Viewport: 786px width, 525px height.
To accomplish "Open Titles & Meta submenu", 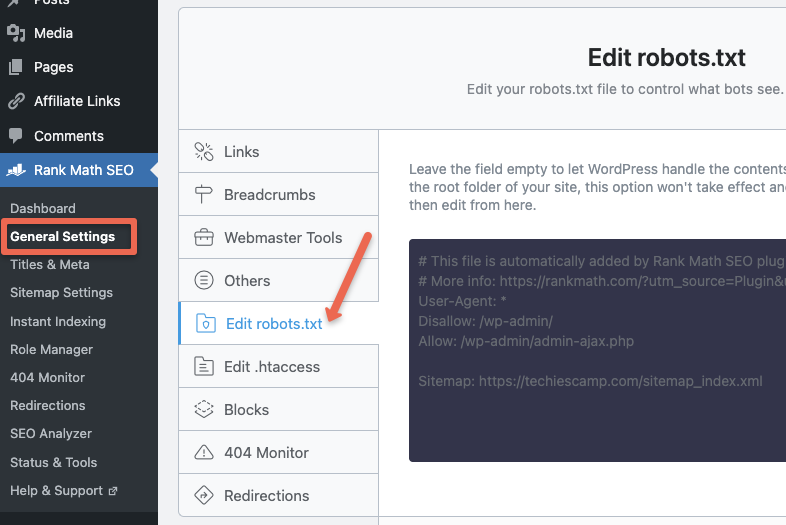I will coord(50,264).
